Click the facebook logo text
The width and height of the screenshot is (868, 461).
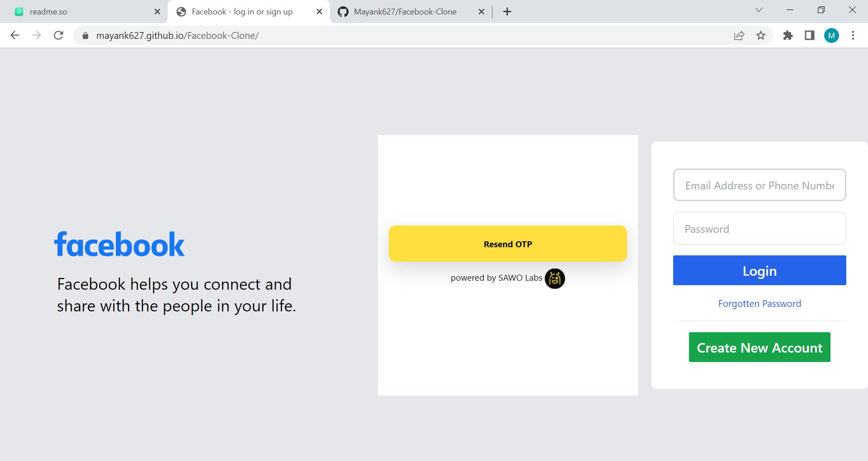(x=119, y=245)
